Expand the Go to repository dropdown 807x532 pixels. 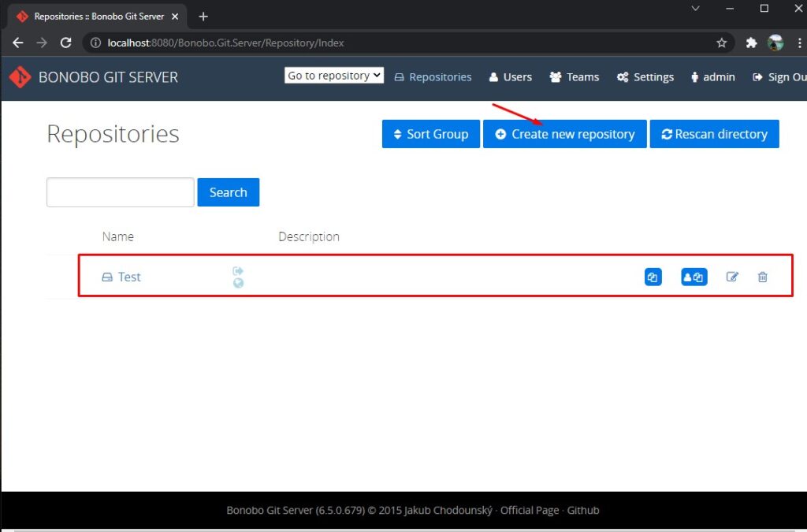[334, 75]
